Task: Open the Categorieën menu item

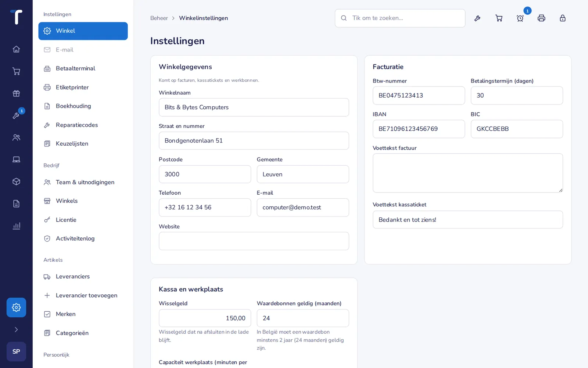Action: point(83,333)
